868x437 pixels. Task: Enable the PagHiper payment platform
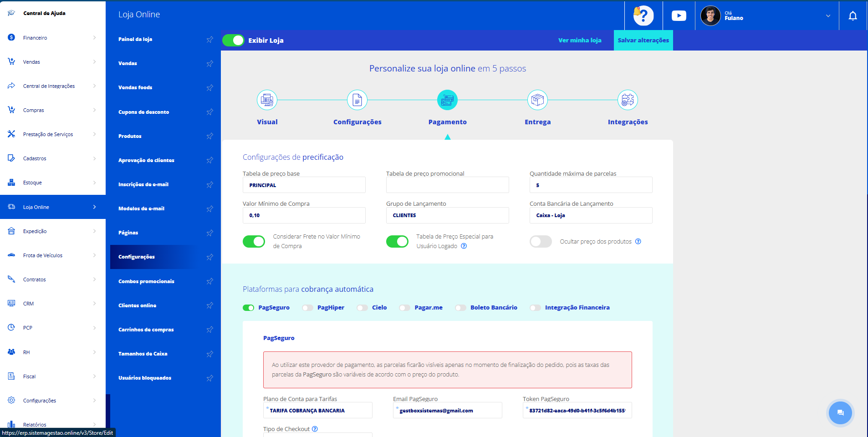click(x=308, y=308)
